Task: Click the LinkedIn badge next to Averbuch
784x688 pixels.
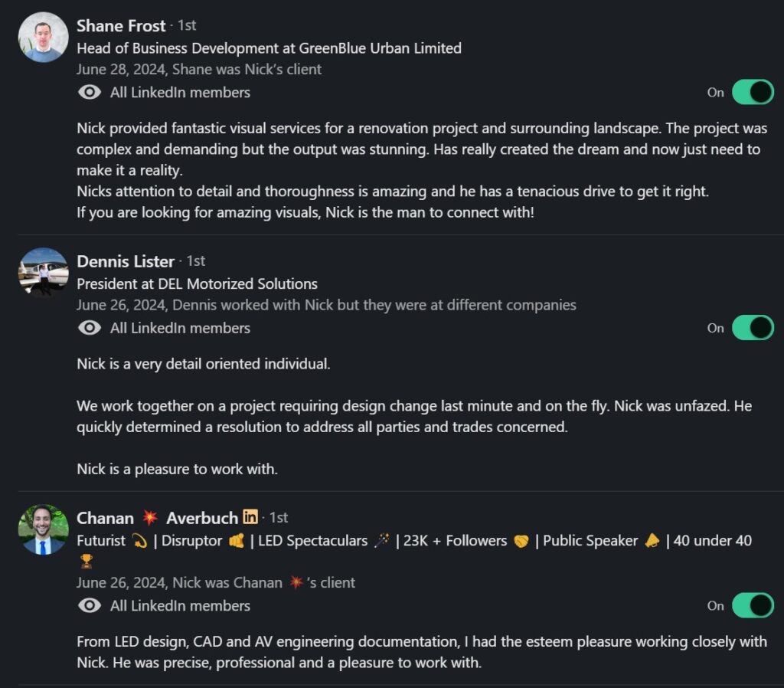Action: (x=250, y=517)
